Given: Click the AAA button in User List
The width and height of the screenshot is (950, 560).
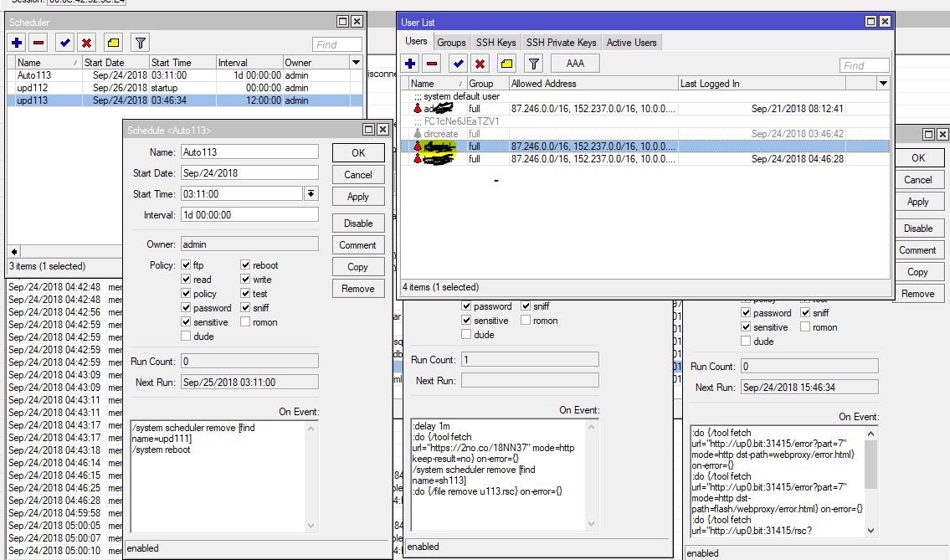Looking at the screenshot, I should (575, 64).
